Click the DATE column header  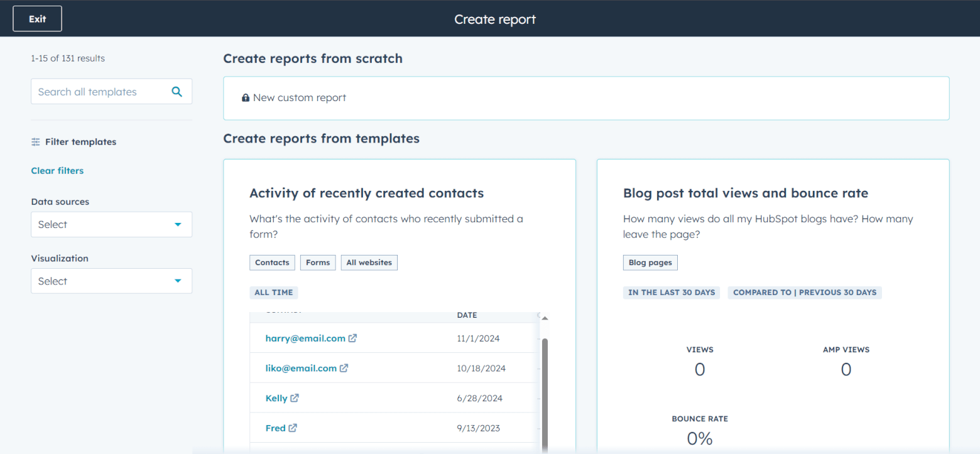pos(467,315)
